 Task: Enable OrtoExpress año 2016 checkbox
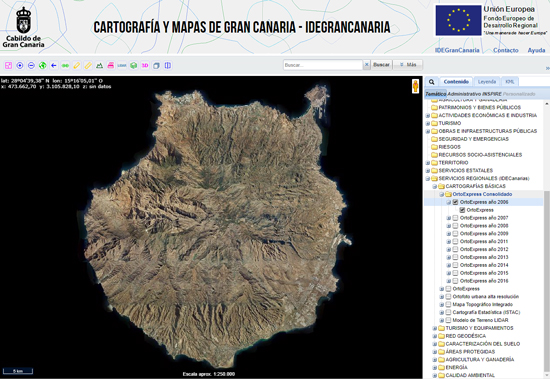[x=455, y=281]
